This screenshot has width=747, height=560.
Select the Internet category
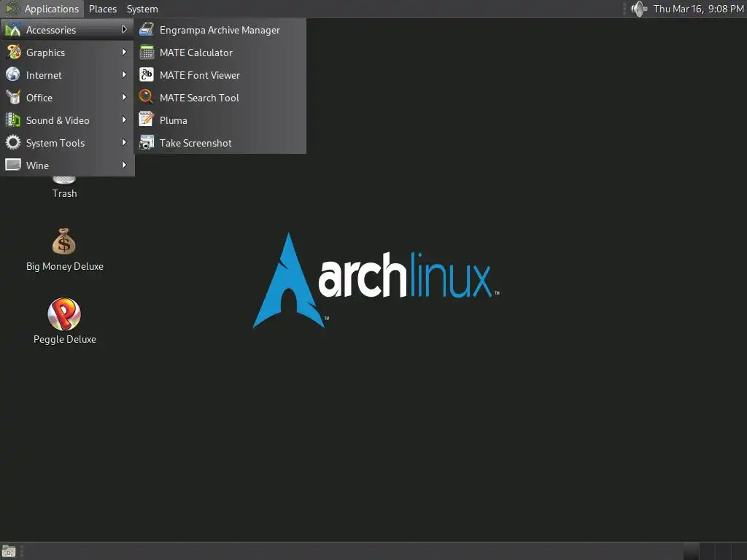(x=67, y=75)
